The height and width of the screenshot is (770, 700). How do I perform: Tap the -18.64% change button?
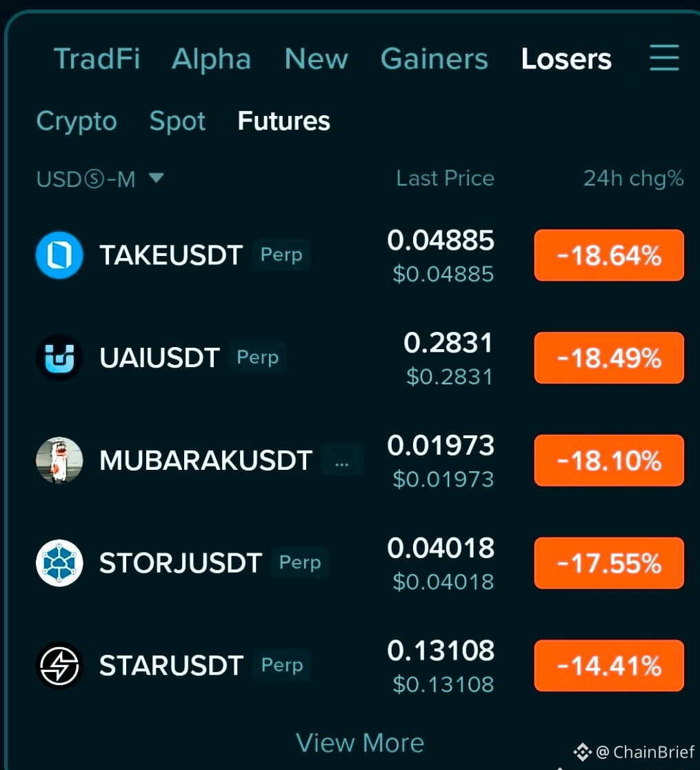point(609,255)
